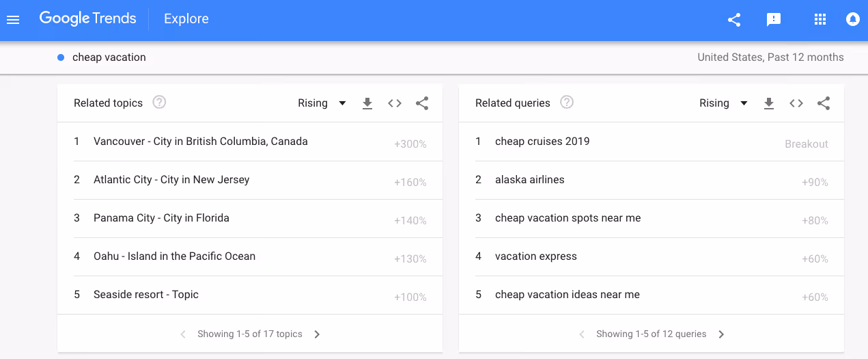
Task: Open Rising dropdown in Related topics
Action: (322, 103)
